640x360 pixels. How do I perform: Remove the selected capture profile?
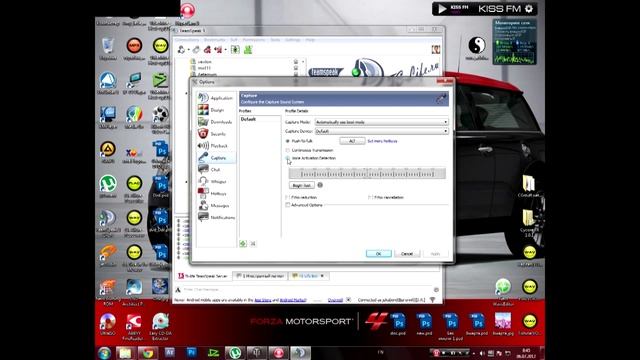tap(253, 244)
